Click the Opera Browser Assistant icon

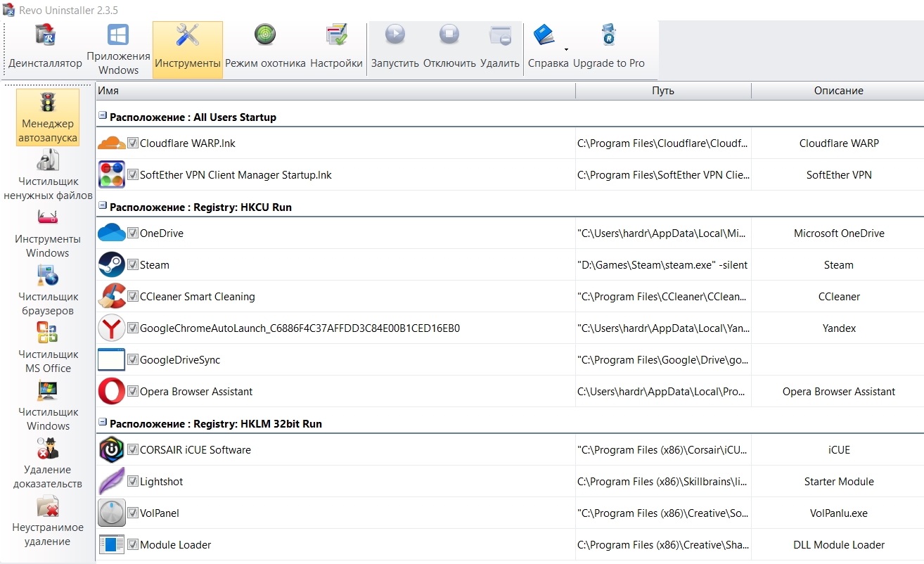[112, 391]
